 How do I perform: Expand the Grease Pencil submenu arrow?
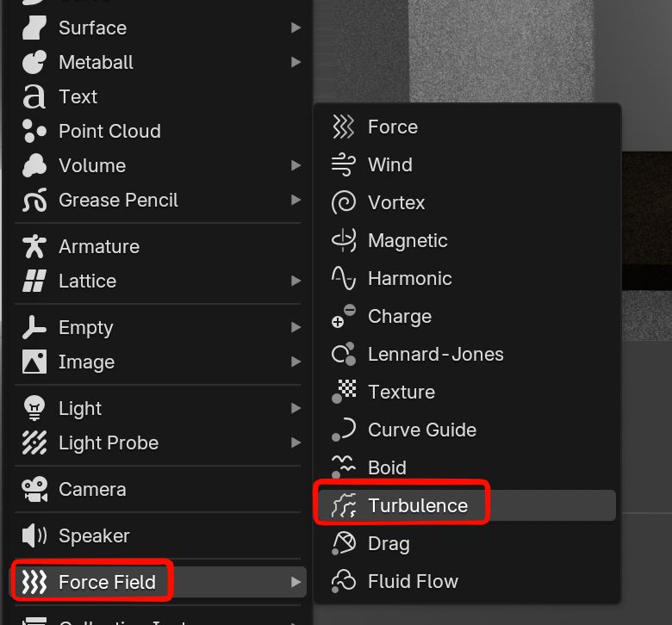click(296, 201)
